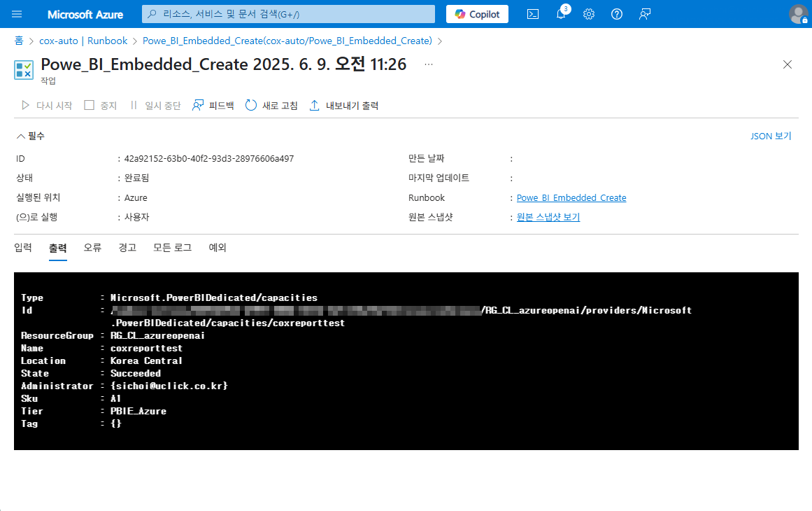Open JSON 보기 link
Screen dimensions: 812x511
[771, 136]
